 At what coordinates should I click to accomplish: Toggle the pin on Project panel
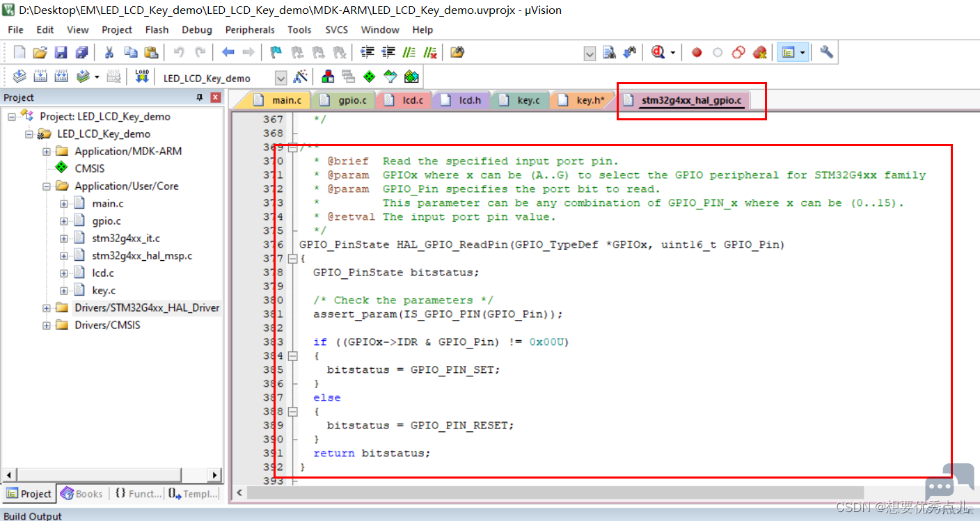(x=200, y=97)
